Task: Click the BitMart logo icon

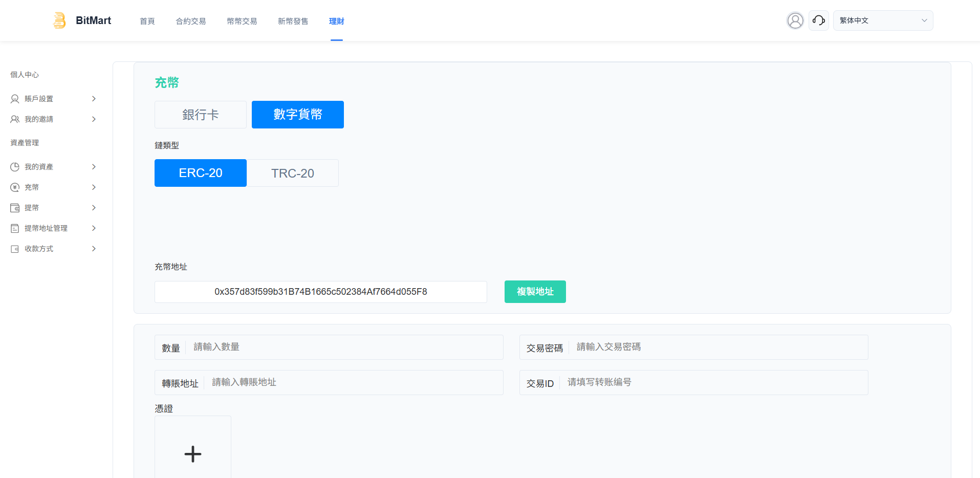Action: pos(59,20)
